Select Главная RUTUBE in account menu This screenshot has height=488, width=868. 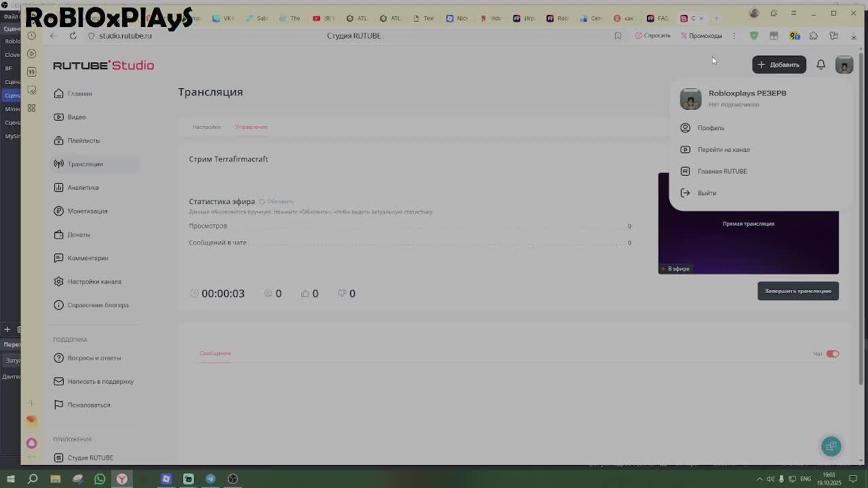tap(722, 171)
